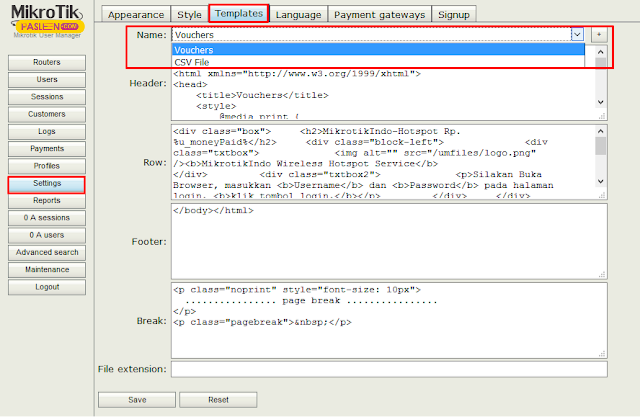Click the Row text area down arrow
This screenshot has width=640, height=417.
click(x=600, y=181)
